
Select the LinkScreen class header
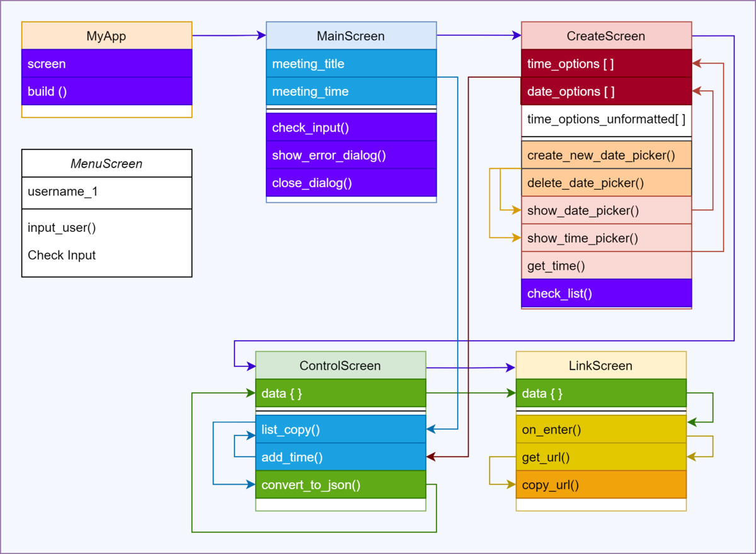(x=600, y=366)
